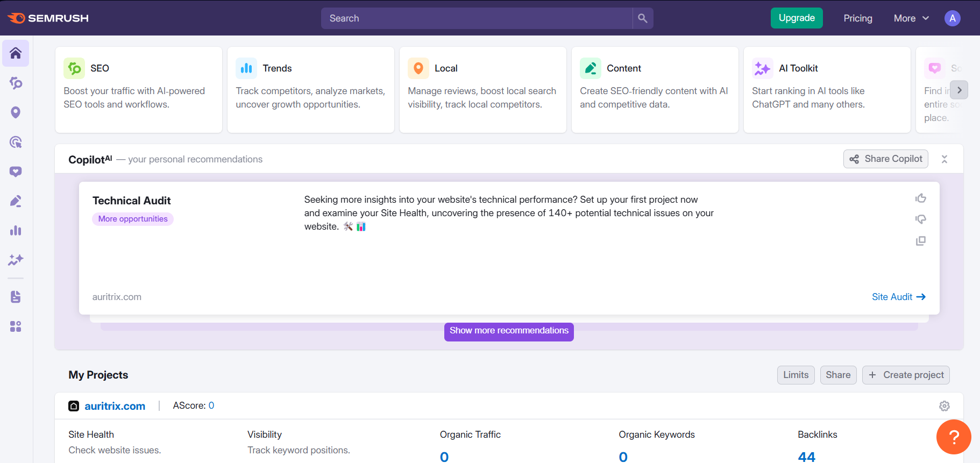
Task: Open the Content pencil sidebar icon
Action: coord(16,201)
